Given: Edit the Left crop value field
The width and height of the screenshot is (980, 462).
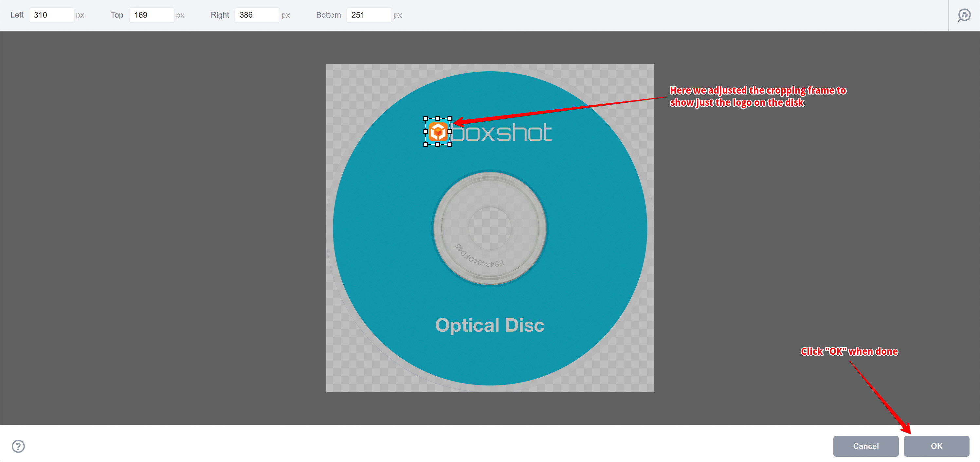Looking at the screenshot, I should pos(52,15).
